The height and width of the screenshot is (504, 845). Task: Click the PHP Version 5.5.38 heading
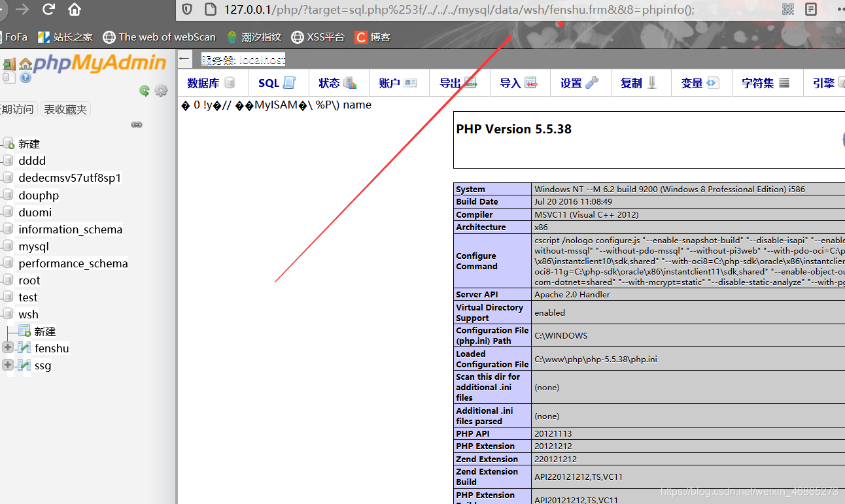[x=514, y=129]
